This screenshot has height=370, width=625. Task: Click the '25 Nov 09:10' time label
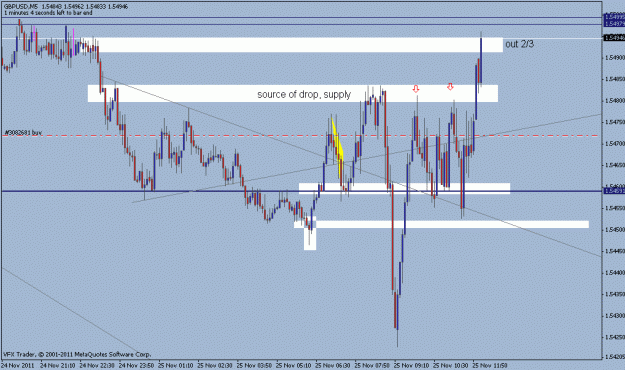pos(412,365)
